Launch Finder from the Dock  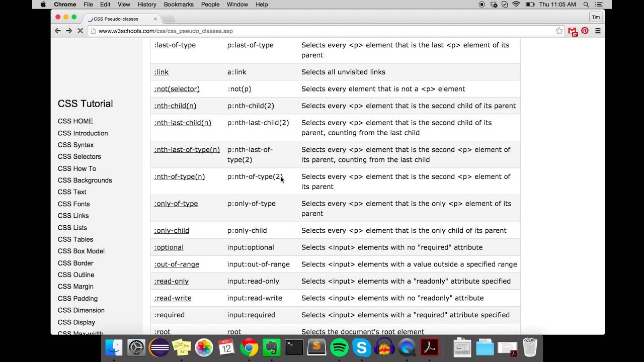coord(114,347)
